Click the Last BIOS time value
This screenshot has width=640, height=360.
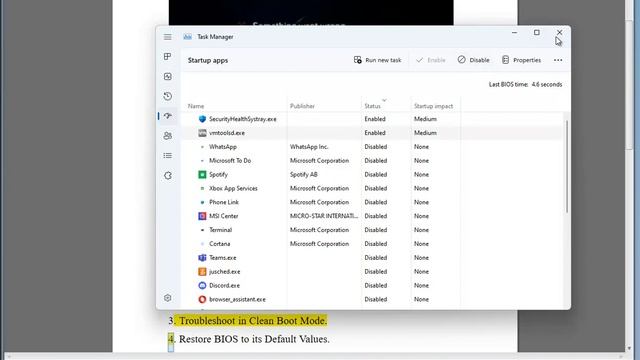(547, 84)
